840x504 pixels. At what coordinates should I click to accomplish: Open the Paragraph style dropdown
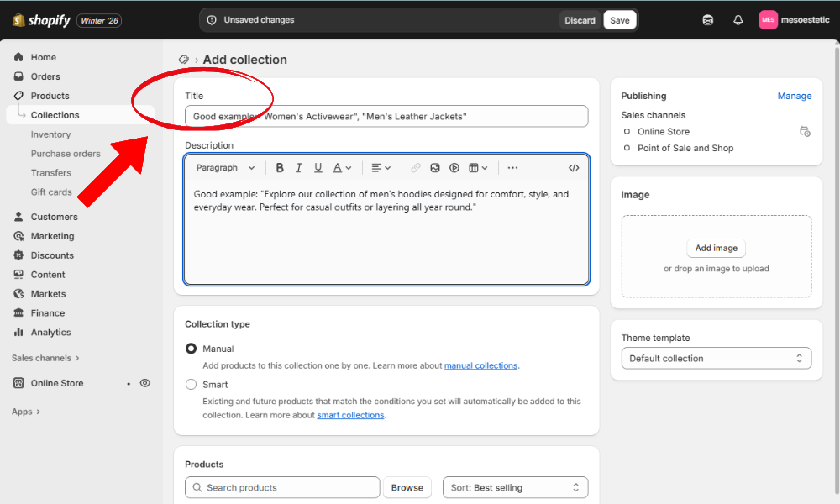coord(225,168)
